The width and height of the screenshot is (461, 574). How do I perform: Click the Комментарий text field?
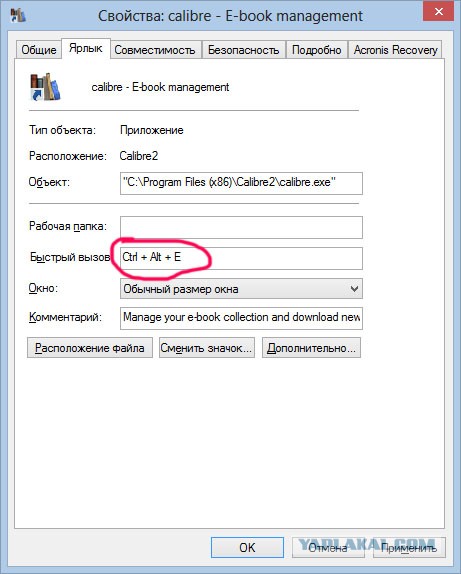[241, 318]
